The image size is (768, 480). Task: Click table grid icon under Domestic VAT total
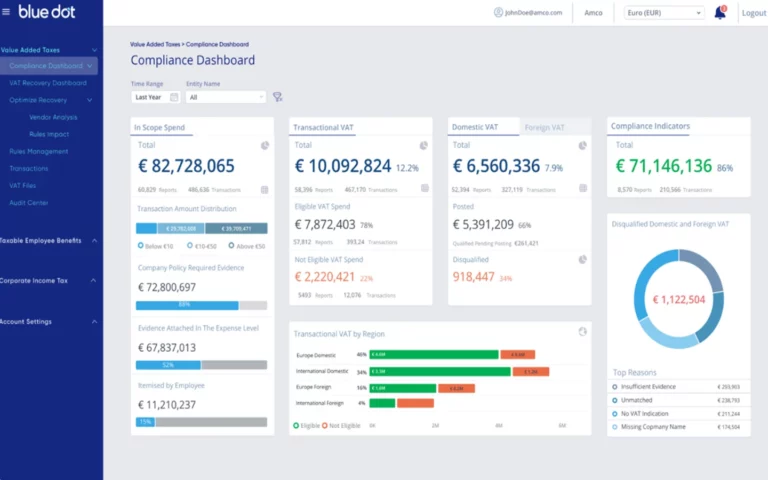pyautogui.click(x=581, y=188)
